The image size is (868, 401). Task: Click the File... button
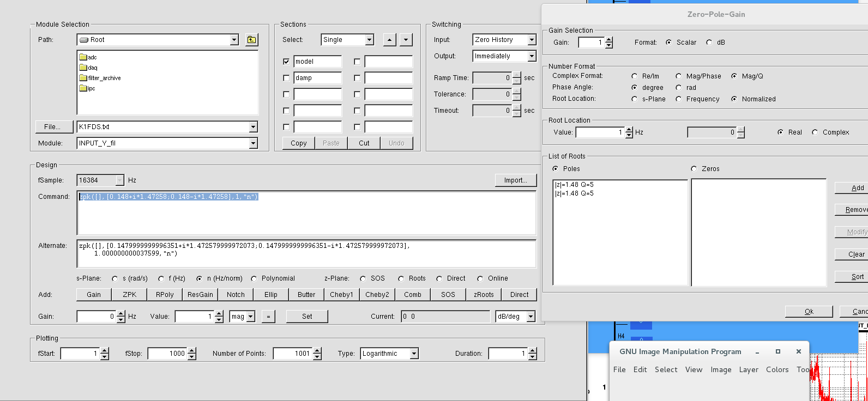pyautogui.click(x=53, y=127)
